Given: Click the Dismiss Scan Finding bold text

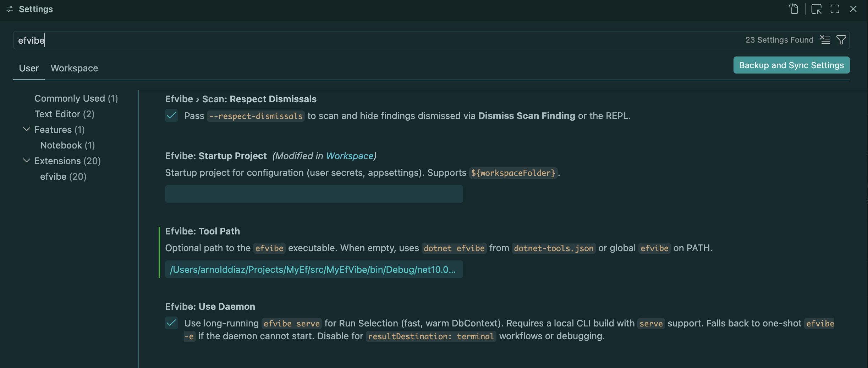Looking at the screenshot, I should click(x=527, y=116).
